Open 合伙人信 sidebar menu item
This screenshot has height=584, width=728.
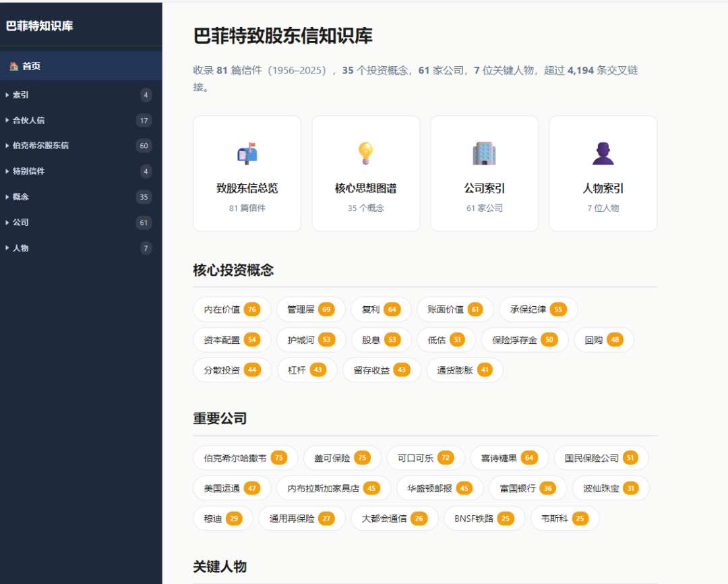(81, 120)
